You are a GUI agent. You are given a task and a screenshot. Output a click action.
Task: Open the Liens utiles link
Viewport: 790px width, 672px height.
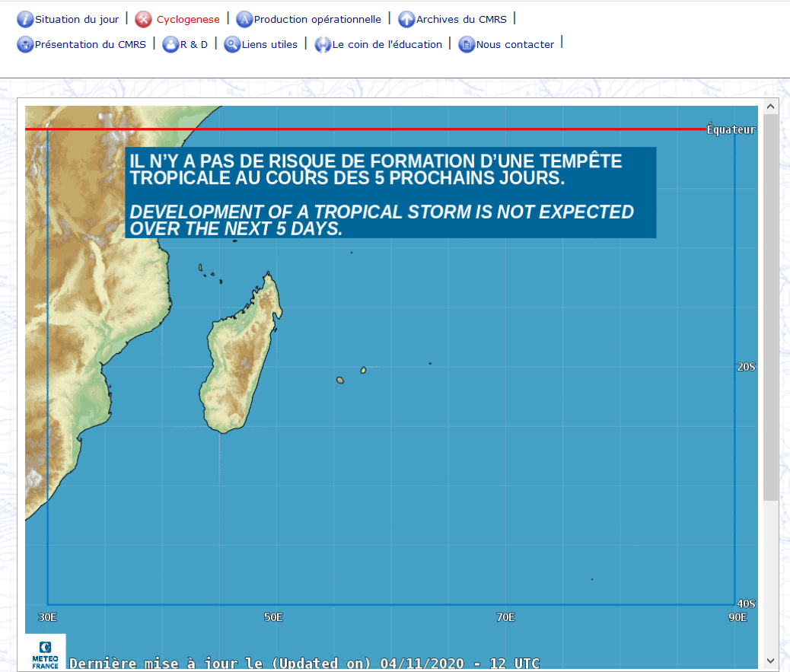(269, 44)
